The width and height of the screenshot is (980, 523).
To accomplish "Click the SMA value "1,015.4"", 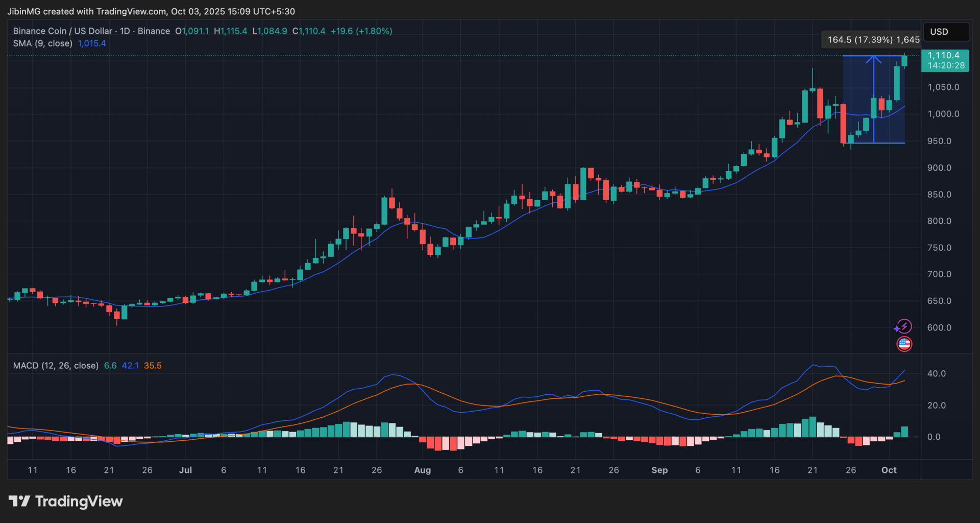I will pyautogui.click(x=92, y=43).
